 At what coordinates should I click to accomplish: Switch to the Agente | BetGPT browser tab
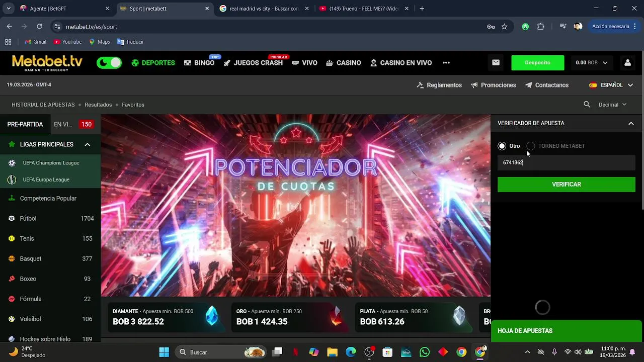click(x=64, y=9)
